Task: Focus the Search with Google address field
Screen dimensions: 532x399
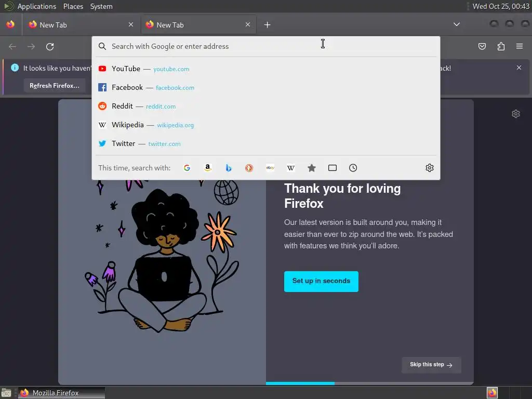Action: pyautogui.click(x=266, y=46)
